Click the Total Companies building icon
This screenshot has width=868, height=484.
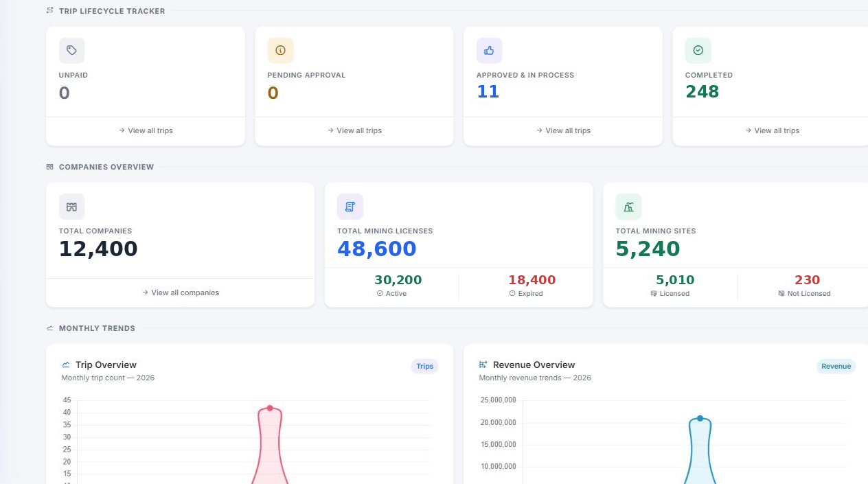tap(71, 207)
